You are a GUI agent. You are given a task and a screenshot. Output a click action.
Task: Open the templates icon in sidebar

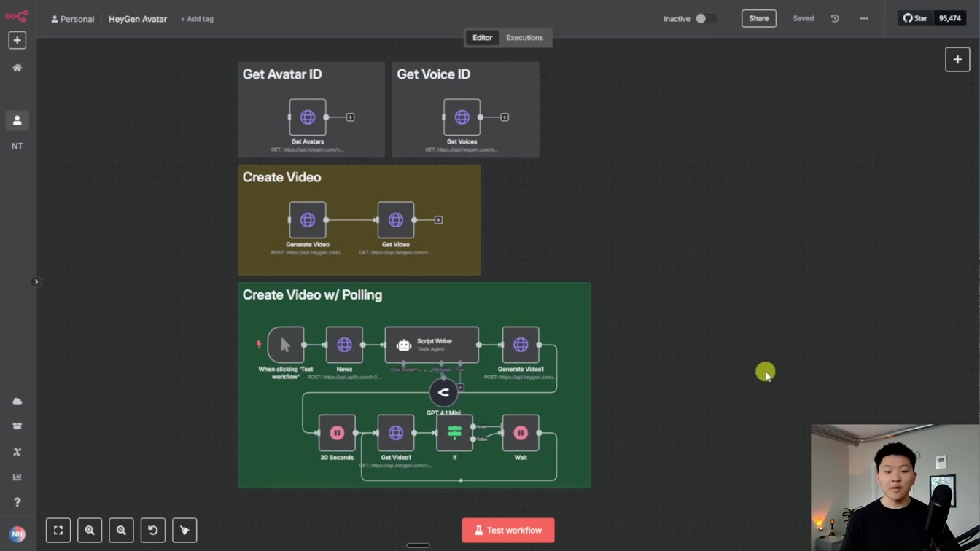(x=17, y=426)
